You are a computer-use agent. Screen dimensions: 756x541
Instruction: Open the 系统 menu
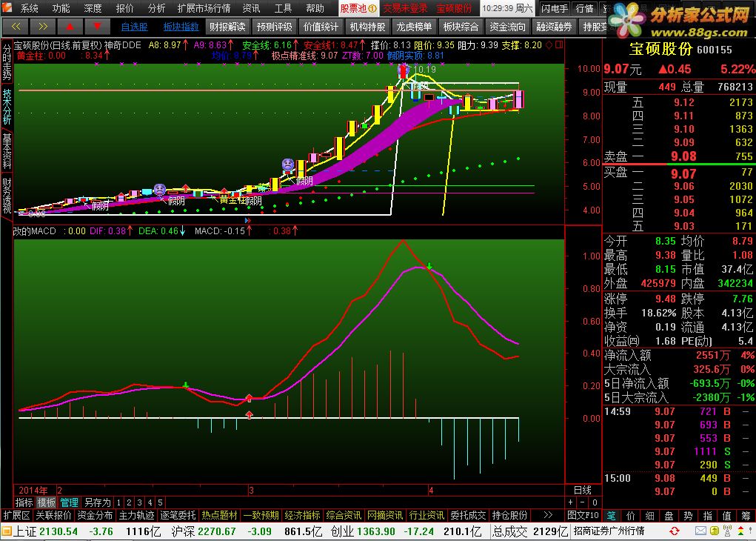(x=29, y=8)
